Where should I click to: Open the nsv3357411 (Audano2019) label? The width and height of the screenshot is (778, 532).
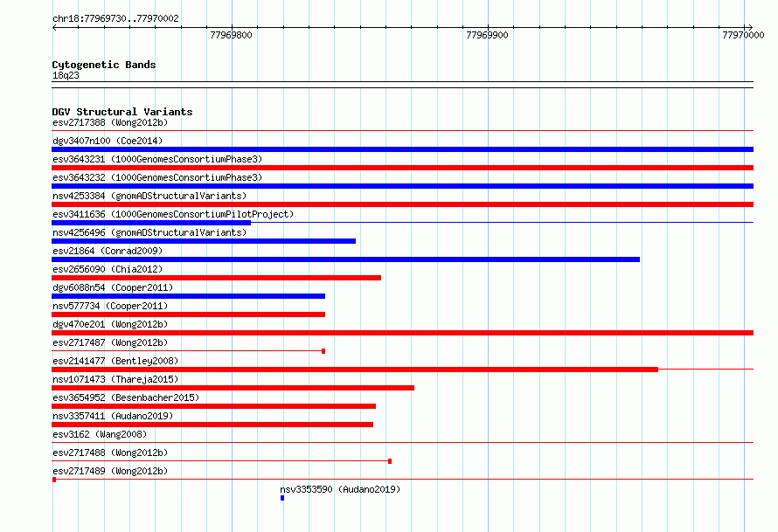click(113, 416)
